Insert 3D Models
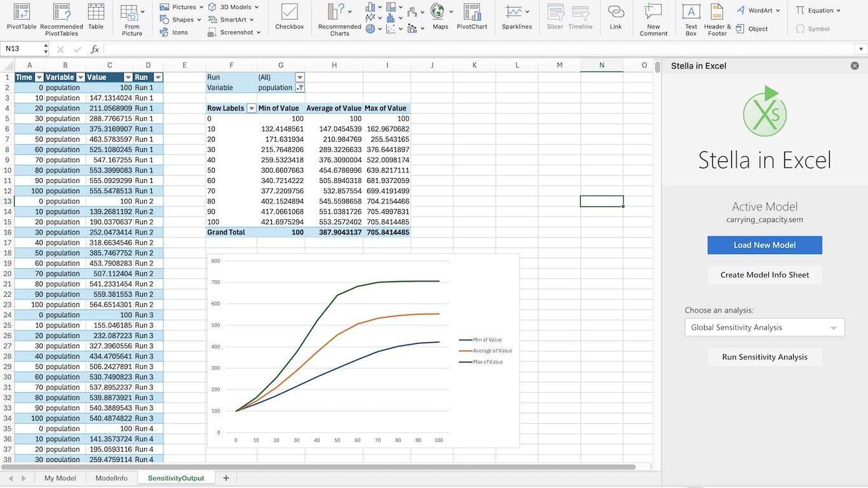Image resolution: width=868 pixels, height=488 pixels. [233, 7]
